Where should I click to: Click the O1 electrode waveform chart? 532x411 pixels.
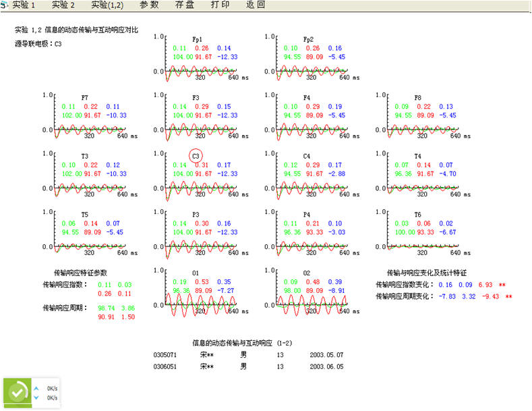(x=201, y=292)
